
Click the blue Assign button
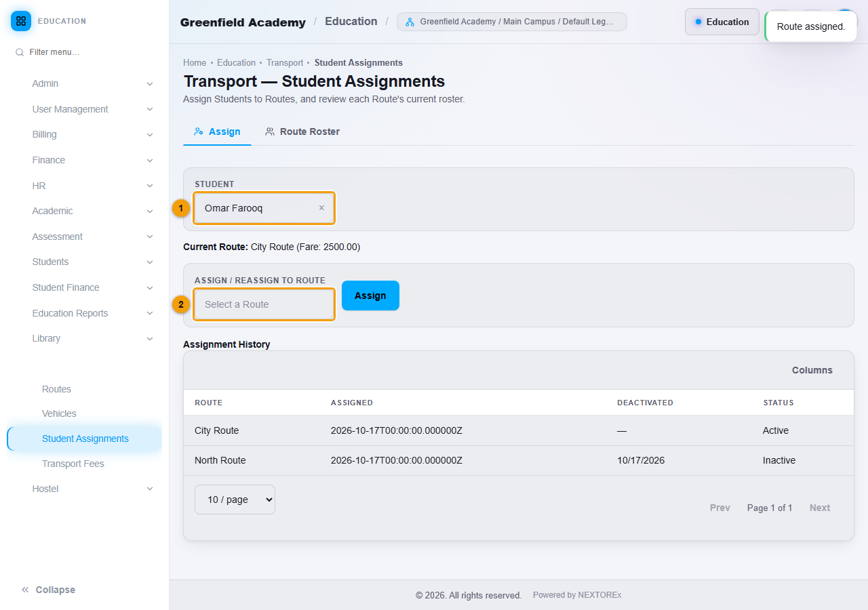pos(370,296)
